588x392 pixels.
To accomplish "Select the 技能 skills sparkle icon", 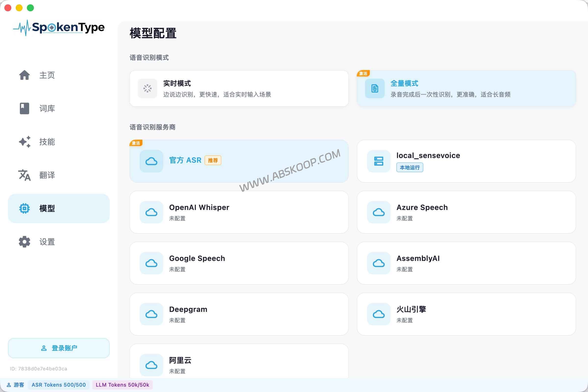I will tap(24, 142).
